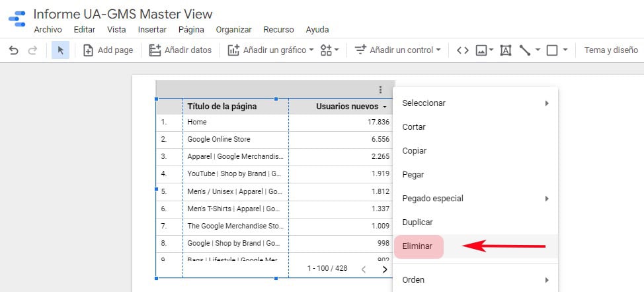Viewport: 644px width, 292px height.
Task: Click the text box tool icon
Action: [506, 50]
